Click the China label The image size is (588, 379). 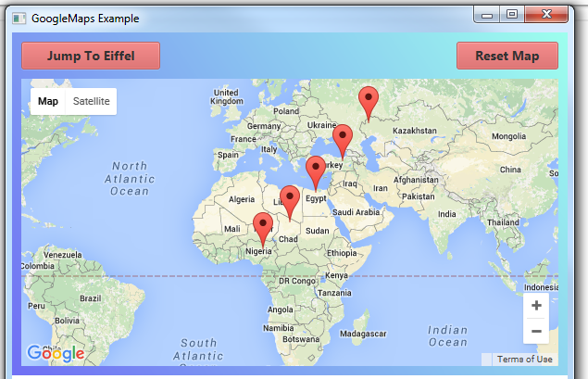pos(510,170)
